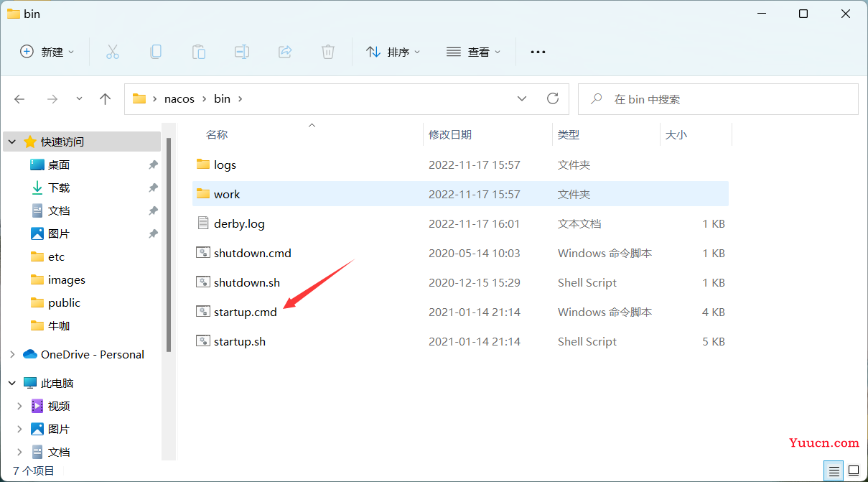This screenshot has height=482, width=868.
Task: Switch to details view in status bar
Action: 834,471
